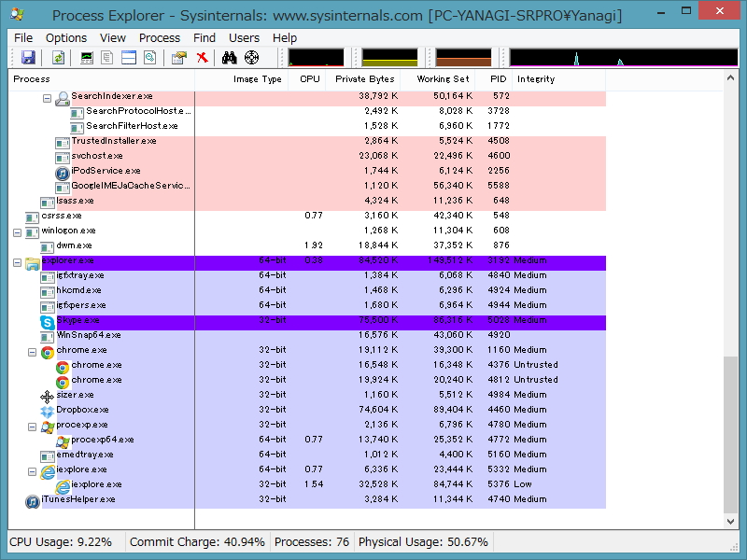Sort processes by the PID column
This screenshot has height=560, width=747.
click(x=497, y=79)
